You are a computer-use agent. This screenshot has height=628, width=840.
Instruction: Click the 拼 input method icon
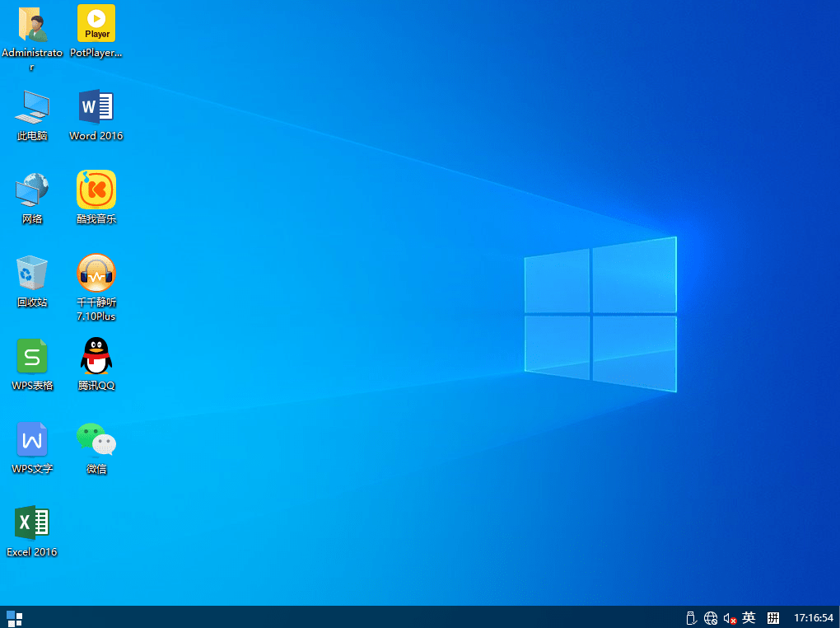(772, 617)
